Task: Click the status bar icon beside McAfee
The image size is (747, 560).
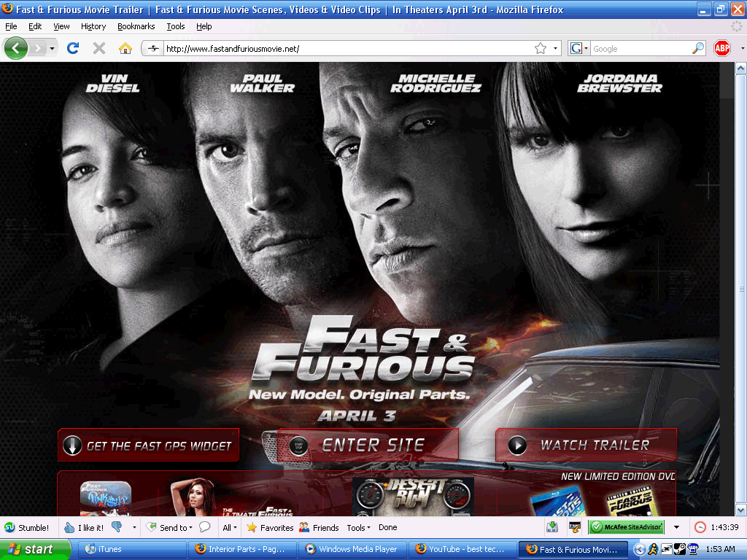Action: coord(575,526)
